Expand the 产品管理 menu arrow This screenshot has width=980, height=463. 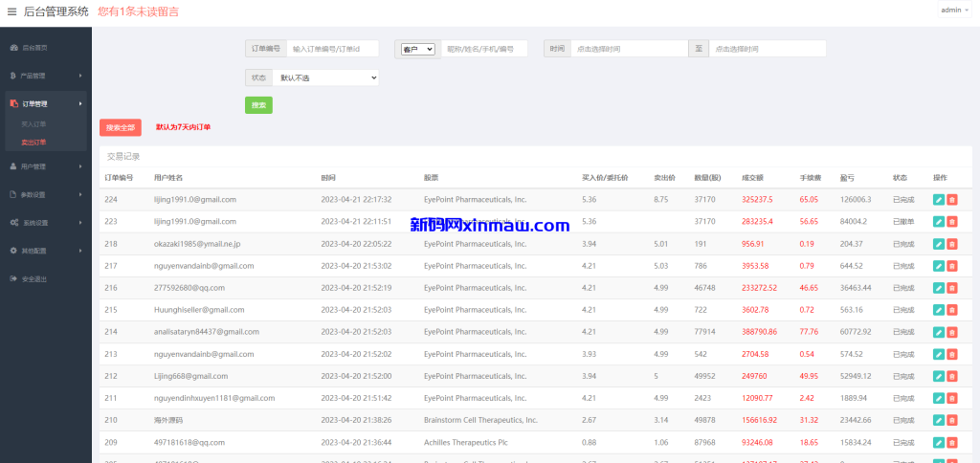[80, 76]
